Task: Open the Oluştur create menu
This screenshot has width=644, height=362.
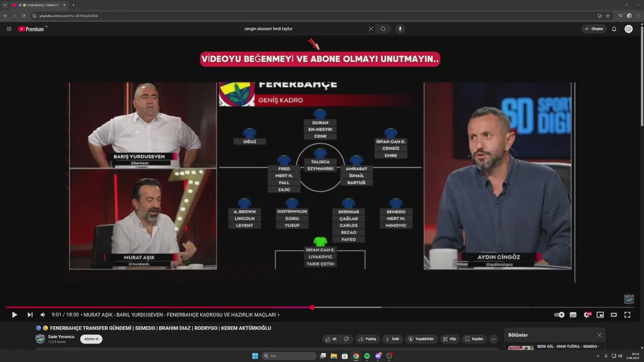Action: pos(594,29)
